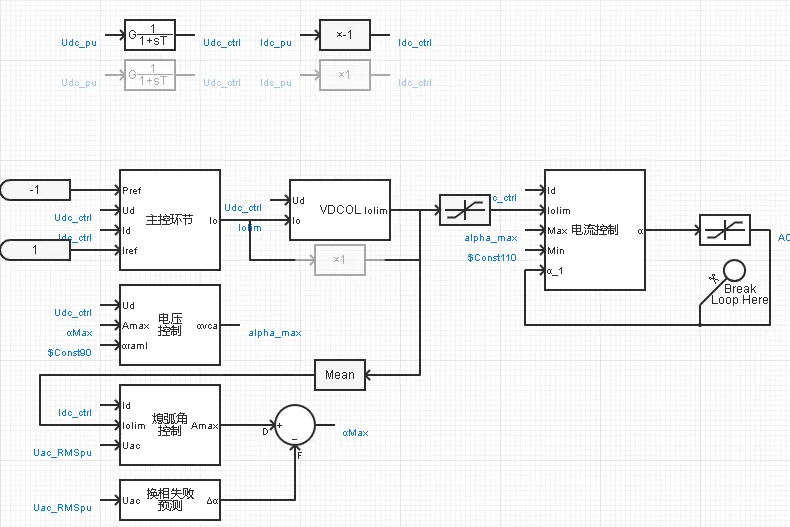Screen dimensions: 790x527
Task: Click the $Const90 signal label
Action: pos(71,353)
